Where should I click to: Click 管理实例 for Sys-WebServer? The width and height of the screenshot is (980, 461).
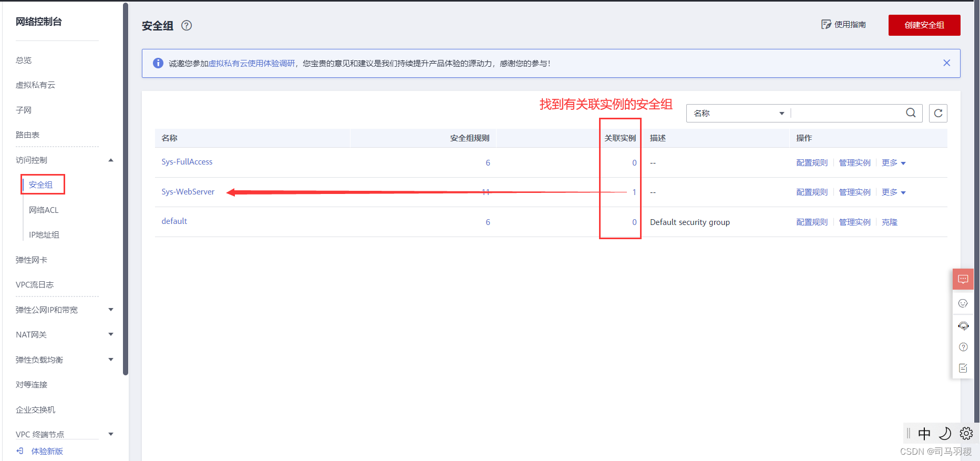(855, 192)
